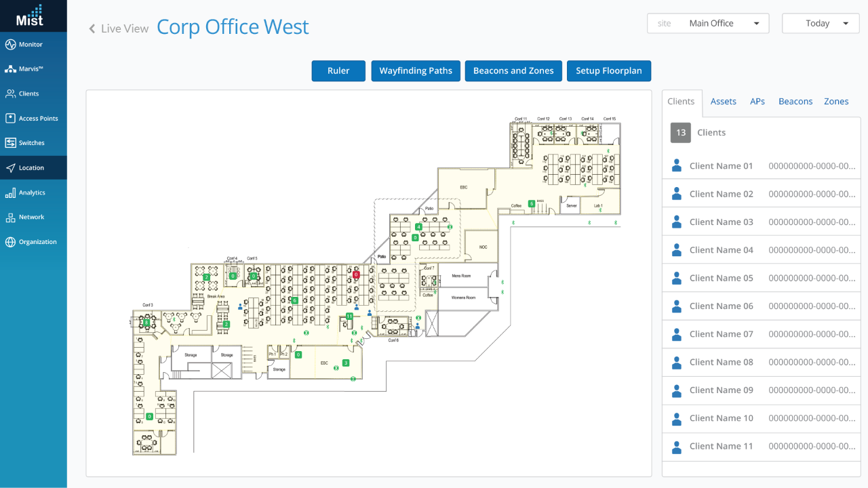Select the red AP marker on the floorplan
The height and width of the screenshot is (488, 868).
pyautogui.click(x=356, y=274)
